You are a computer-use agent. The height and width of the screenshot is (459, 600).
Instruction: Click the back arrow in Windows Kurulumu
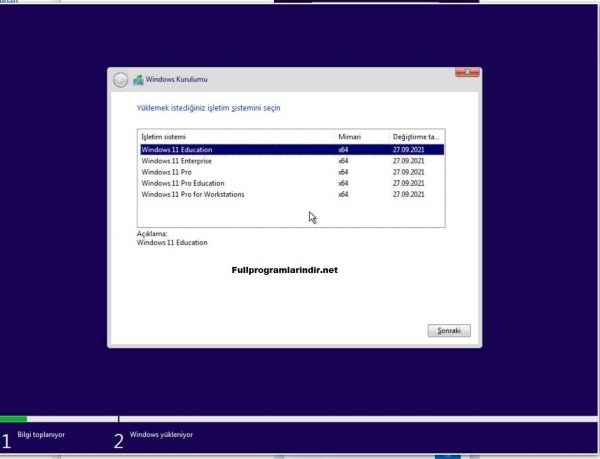pyautogui.click(x=120, y=80)
